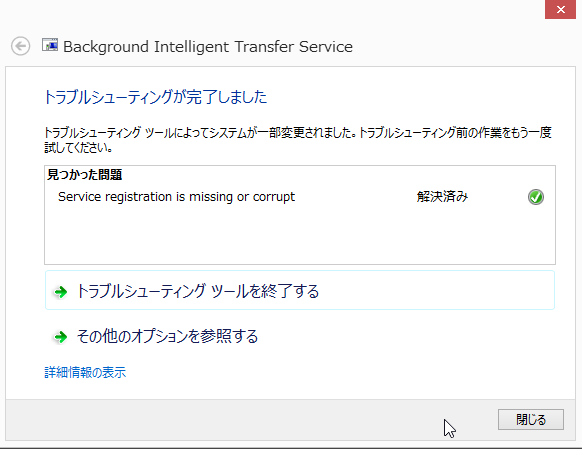Click the トラブルシューティングが完了しました heading
Image resolution: width=582 pixels, height=449 pixels.
click(156, 97)
